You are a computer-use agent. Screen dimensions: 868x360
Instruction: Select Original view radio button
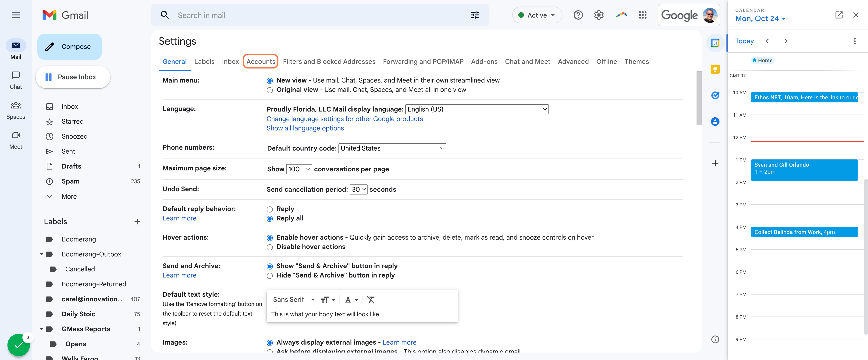tap(270, 90)
